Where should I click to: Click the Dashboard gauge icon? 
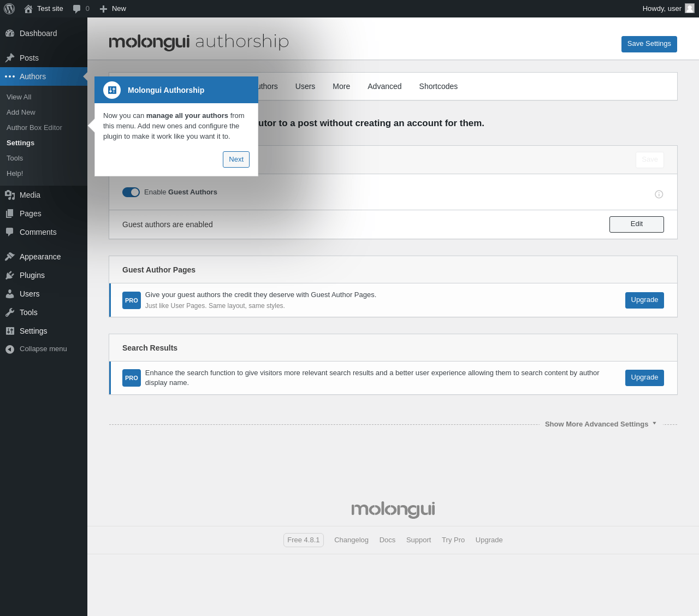point(10,33)
